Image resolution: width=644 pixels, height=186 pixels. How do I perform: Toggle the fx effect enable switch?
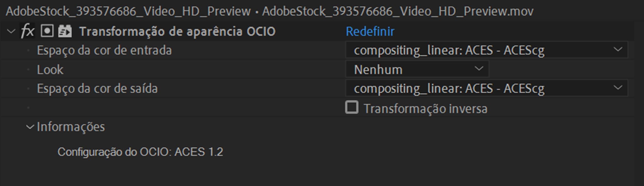[28, 31]
